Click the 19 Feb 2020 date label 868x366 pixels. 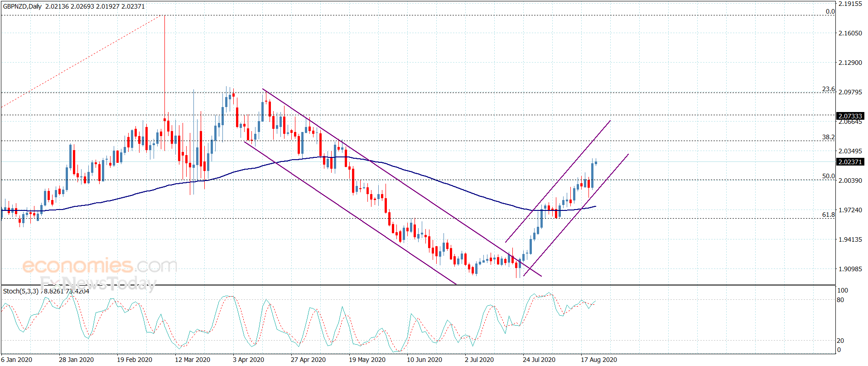coord(135,360)
